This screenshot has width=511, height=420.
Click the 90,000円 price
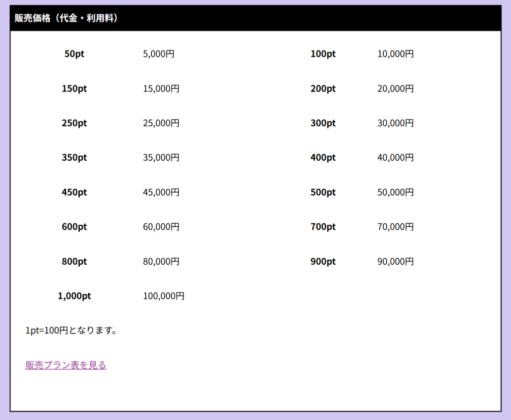[x=396, y=262]
